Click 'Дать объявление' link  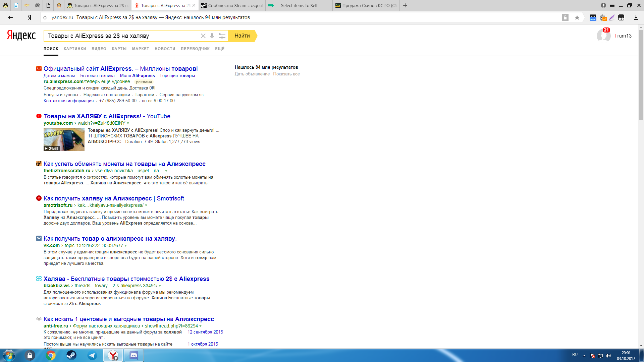point(252,74)
